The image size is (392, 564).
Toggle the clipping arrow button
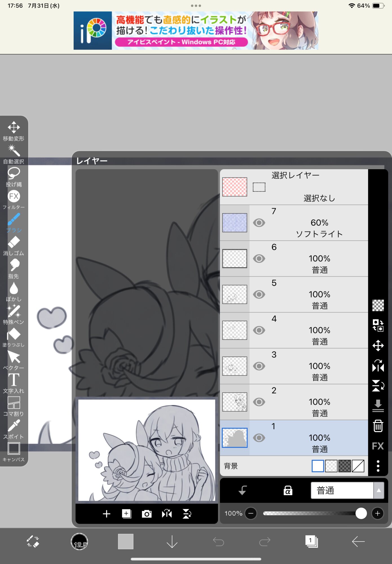coord(243,490)
